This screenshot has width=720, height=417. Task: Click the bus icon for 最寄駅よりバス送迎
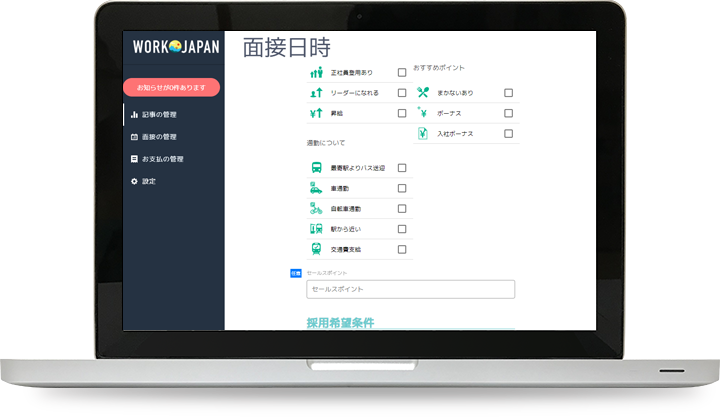[316, 168]
